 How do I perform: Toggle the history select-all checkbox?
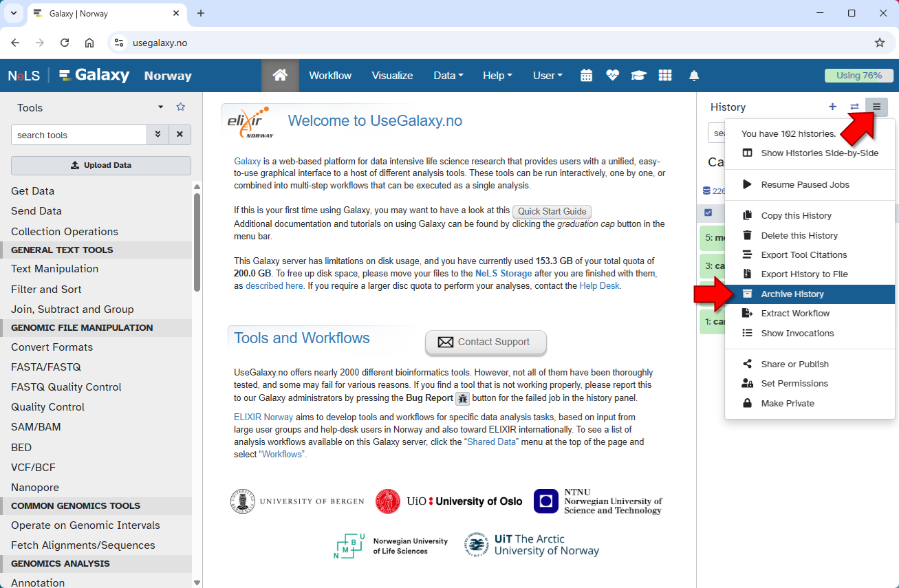pos(708,213)
